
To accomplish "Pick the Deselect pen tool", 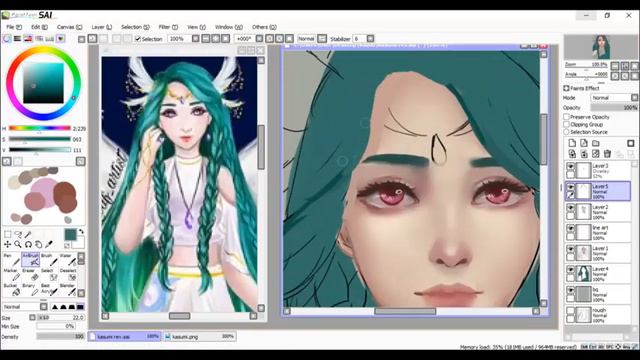I will (68, 274).
